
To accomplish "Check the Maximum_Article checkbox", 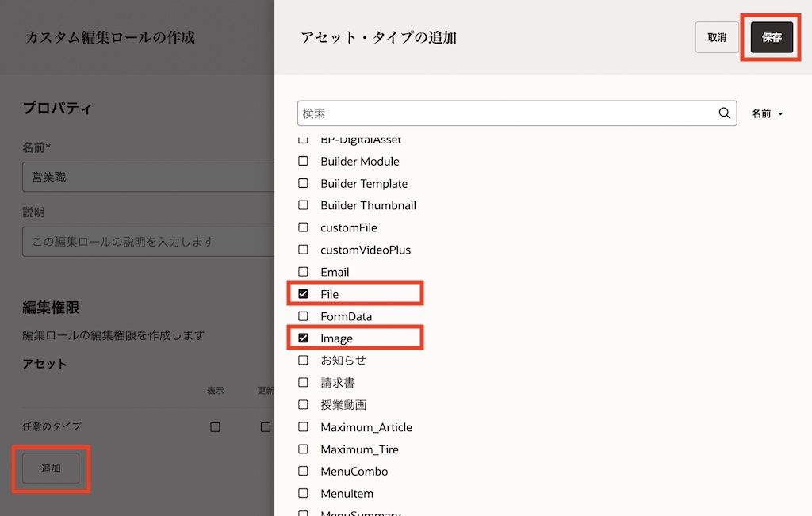I will point(303,427).
